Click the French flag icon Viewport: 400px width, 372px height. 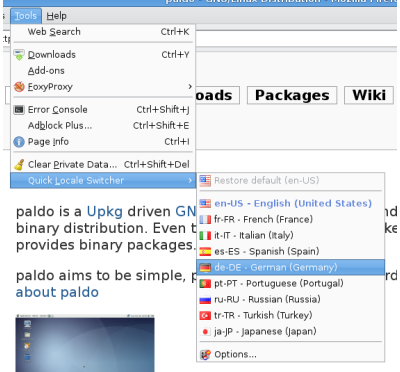[x=205, y=219]
